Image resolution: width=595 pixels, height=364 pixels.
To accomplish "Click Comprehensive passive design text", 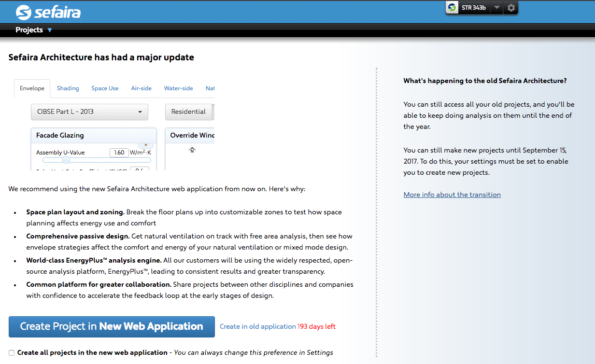I will click(x=78, y=236).
